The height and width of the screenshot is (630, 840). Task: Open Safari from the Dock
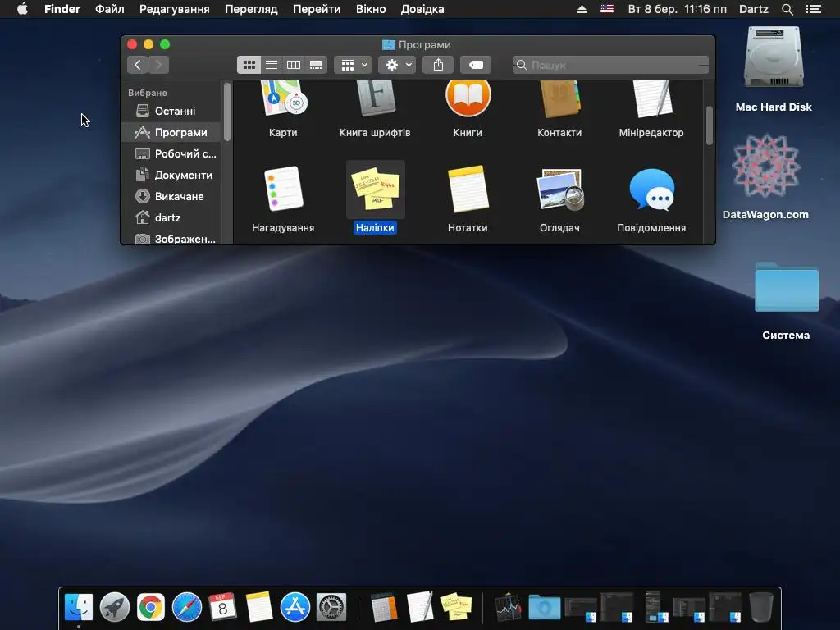187,607
